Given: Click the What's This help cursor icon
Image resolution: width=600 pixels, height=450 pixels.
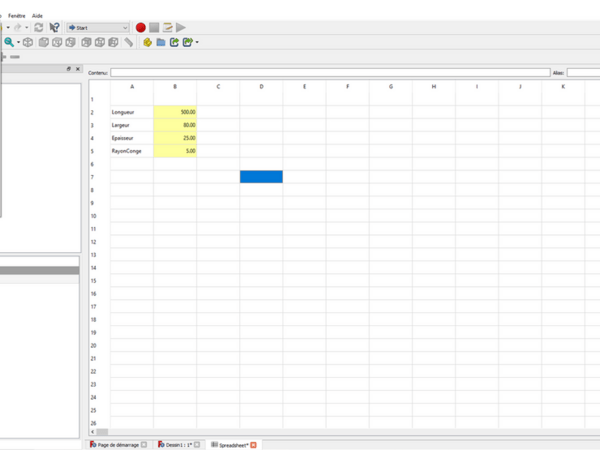Looking at the screenshot, I should tap(55, 28).
